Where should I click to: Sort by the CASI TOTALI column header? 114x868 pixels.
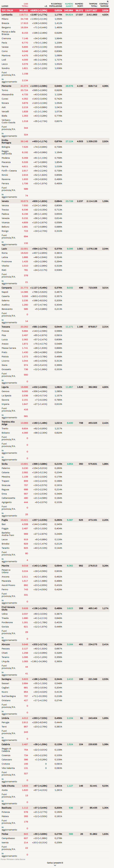click(x=25, y=5)
